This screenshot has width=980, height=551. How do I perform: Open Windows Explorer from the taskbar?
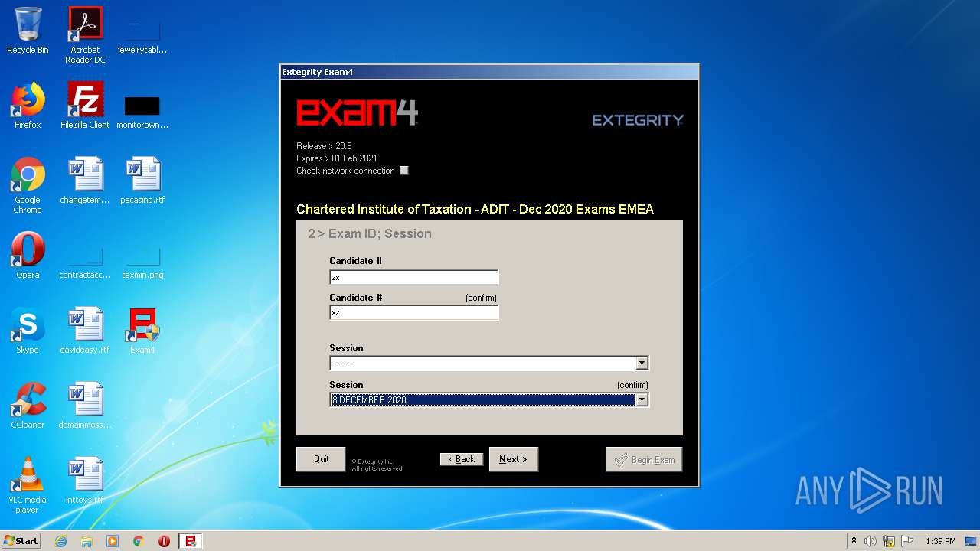click(x=87, y=541)
